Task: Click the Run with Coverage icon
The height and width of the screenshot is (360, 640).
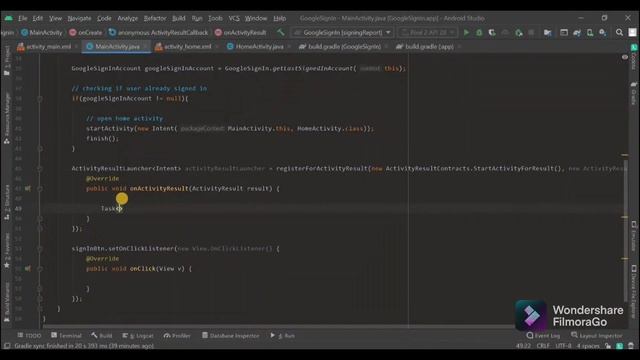Action: click(492, 32)
